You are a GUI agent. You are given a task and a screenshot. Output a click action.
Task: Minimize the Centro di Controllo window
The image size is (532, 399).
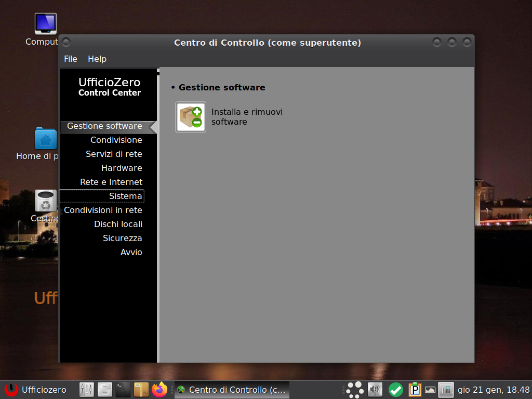[x=436, y=42]
